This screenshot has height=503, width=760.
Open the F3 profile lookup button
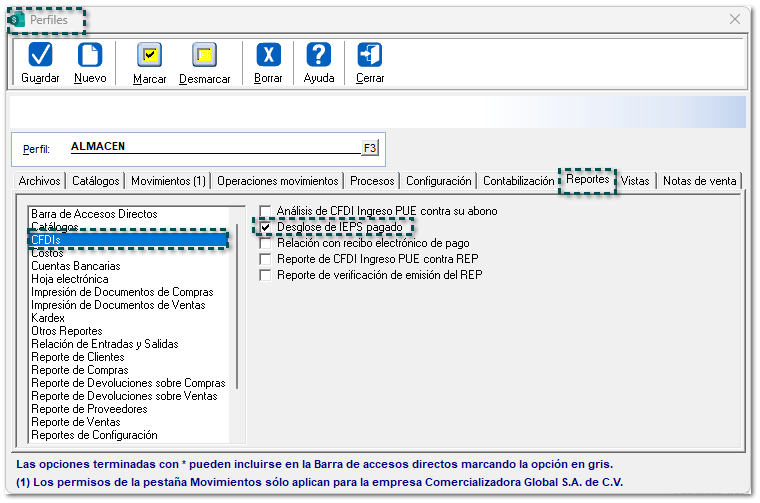[x=370, y=148]
